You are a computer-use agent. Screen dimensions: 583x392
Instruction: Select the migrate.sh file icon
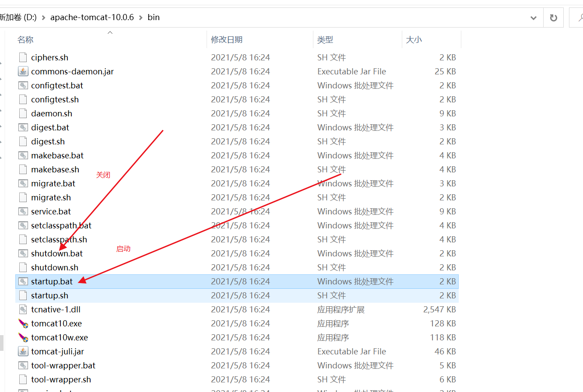23,197
